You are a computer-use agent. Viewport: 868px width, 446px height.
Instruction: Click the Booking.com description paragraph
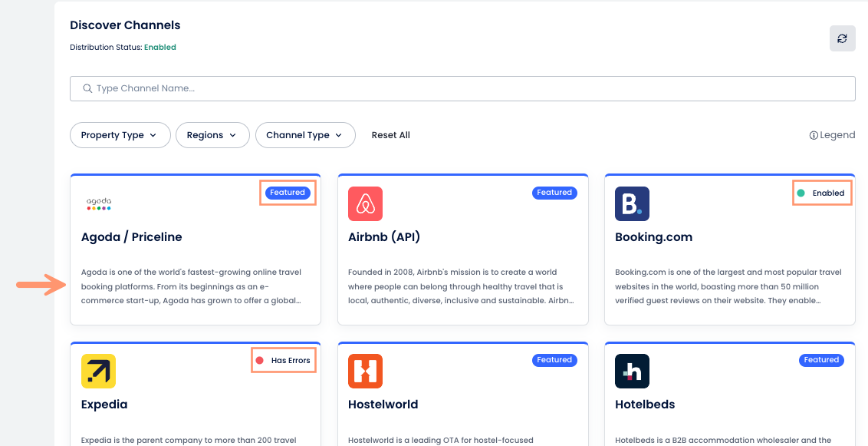728,286
